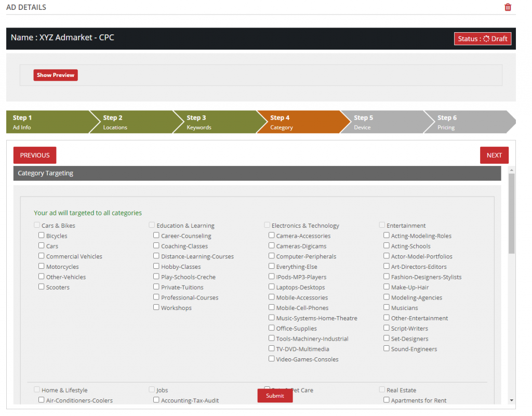The image size is (532, 416).
Task: Click the category list vertical scrollbar
Action: [512, 213]
